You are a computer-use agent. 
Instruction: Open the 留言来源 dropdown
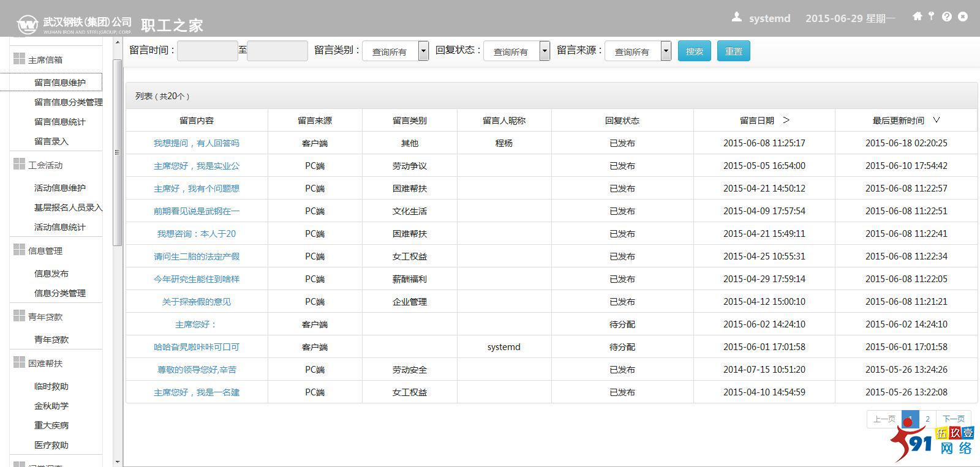[666, 51]
